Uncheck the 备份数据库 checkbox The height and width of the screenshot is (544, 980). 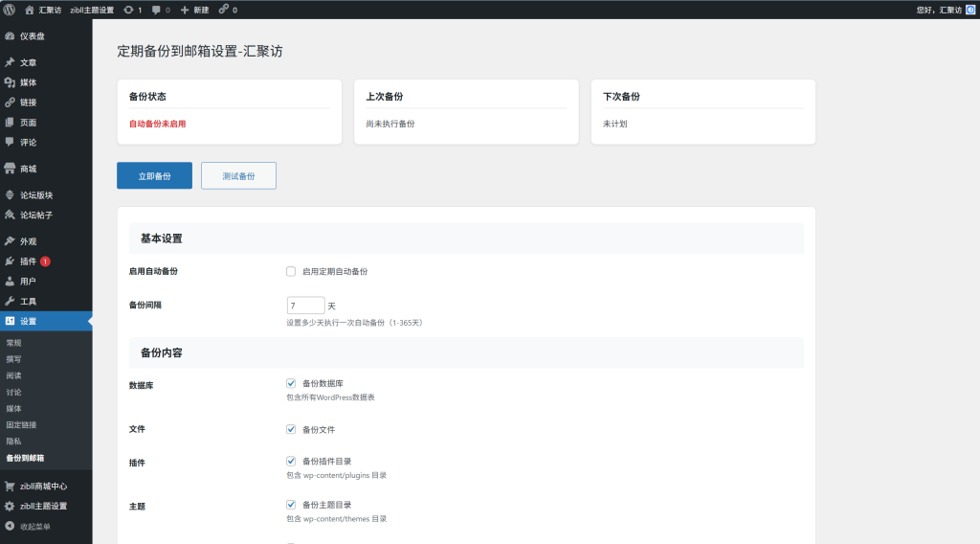[x=291, y=383]
